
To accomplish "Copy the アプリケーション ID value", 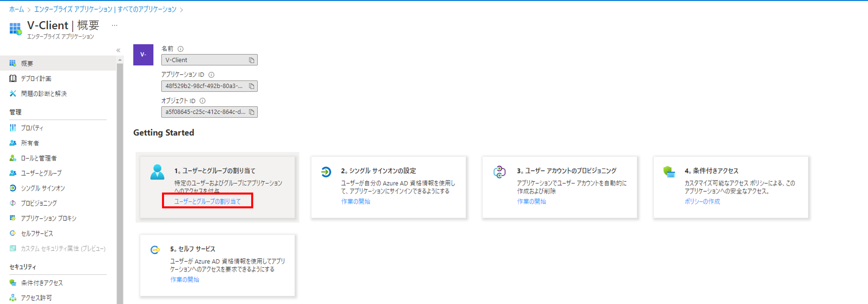I will [251, 86].
